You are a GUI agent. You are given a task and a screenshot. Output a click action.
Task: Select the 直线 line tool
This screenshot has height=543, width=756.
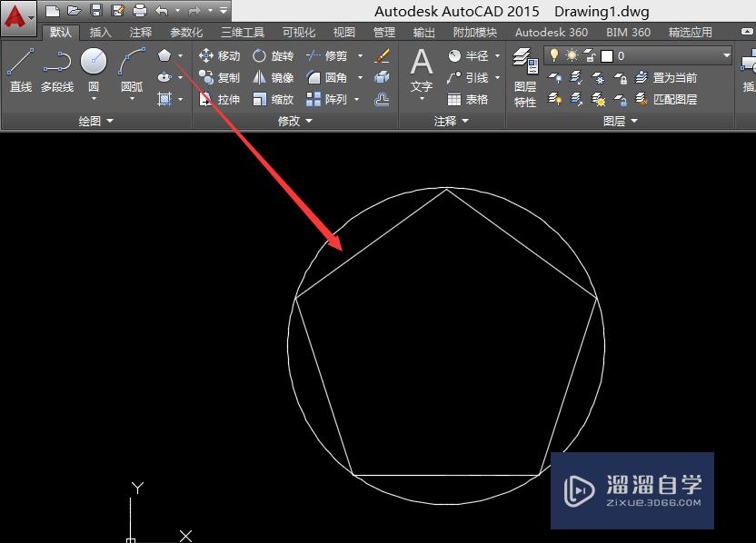[21, 70]
